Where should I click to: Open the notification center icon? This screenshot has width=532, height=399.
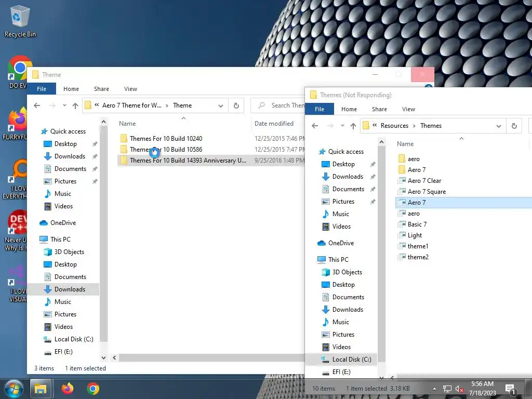510,389
